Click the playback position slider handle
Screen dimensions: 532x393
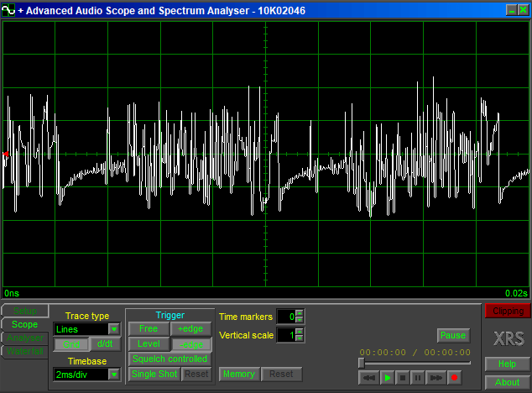pyautogui.click(x=362, y=363)
